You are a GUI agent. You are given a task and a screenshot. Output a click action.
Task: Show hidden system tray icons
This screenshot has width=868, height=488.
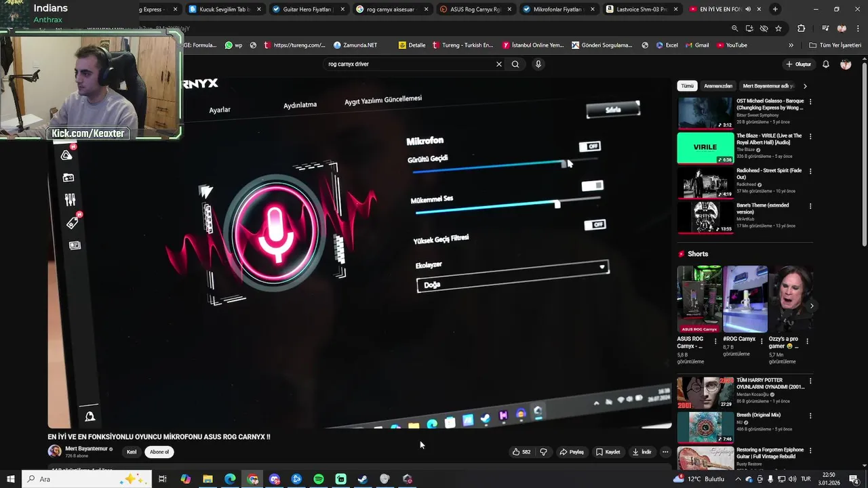738,479
